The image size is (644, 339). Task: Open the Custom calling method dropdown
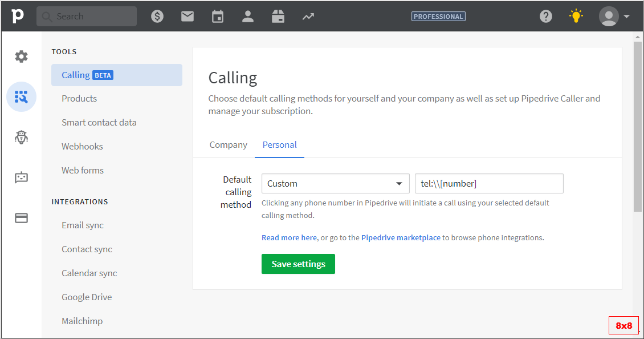coord(336,184)
